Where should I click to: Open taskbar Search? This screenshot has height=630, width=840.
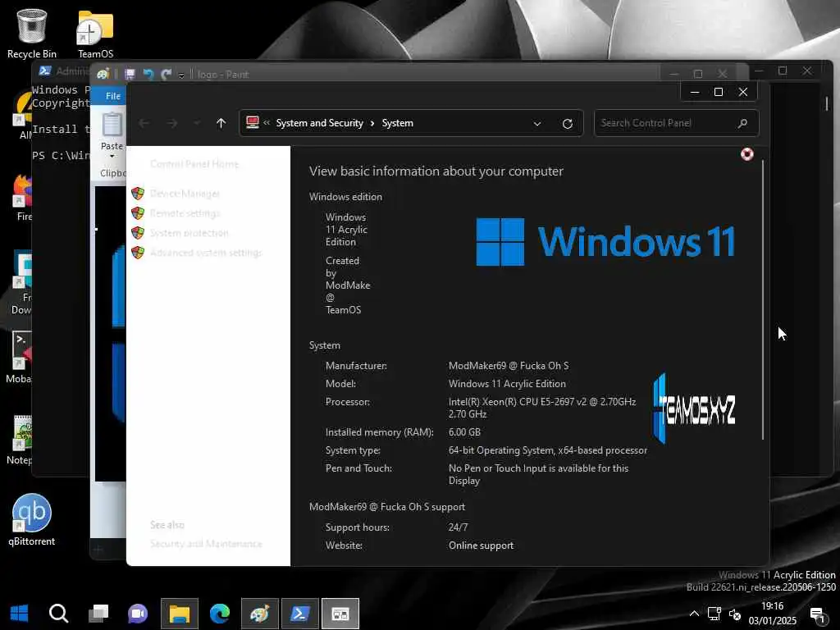pos(58,614)
